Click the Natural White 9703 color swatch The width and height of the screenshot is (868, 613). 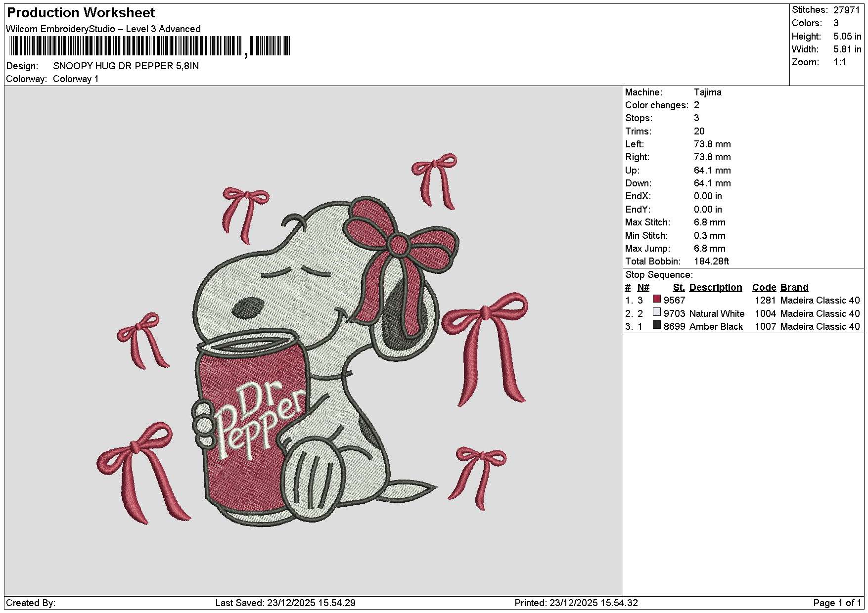click(657, 312)
